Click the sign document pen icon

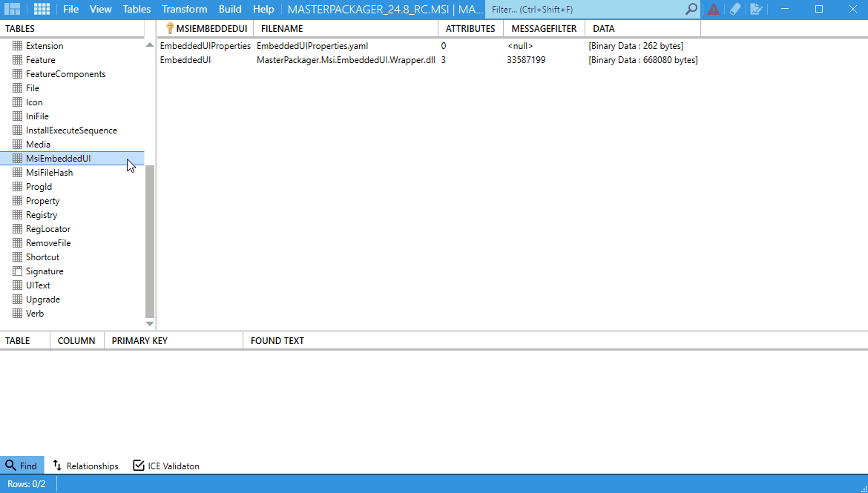756,9
